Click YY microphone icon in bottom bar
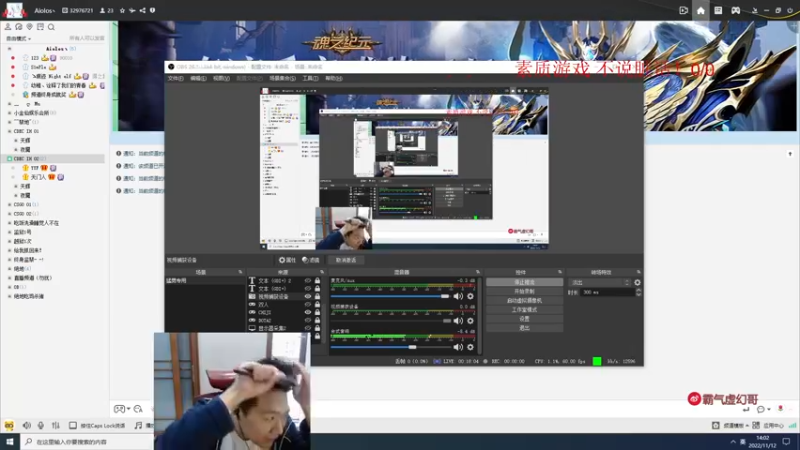 41,425
